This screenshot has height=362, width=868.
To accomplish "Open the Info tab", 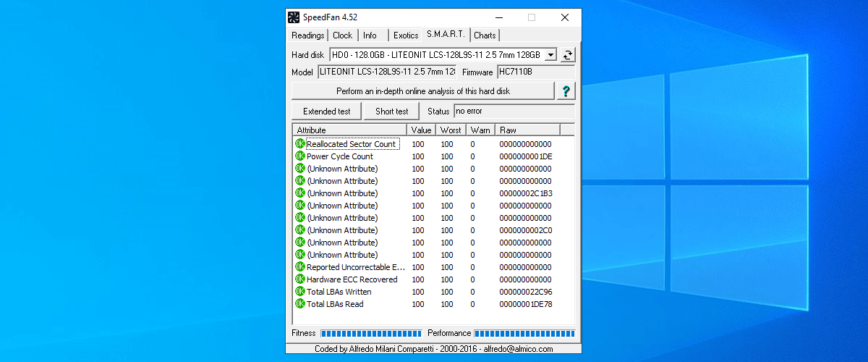I will click(x=370, y=35).
